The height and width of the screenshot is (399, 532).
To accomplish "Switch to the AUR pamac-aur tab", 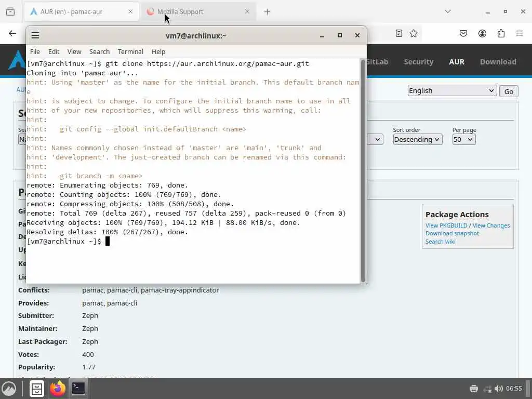I will click(x=82, y=11).
